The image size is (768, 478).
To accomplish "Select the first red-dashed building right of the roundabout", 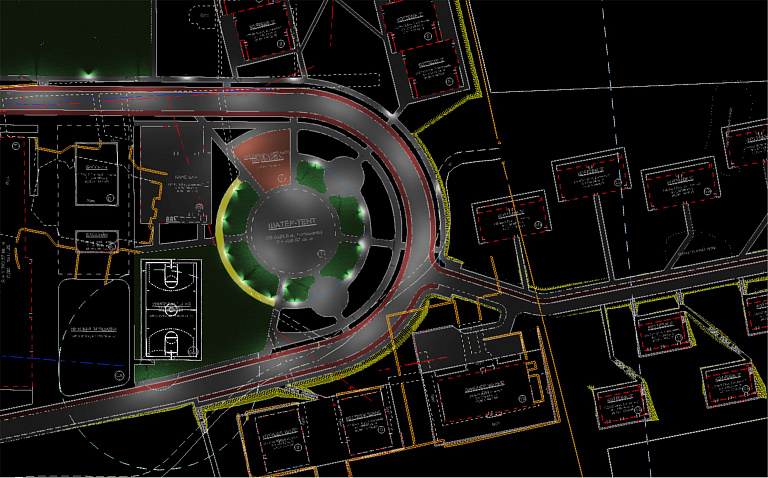I will point(511,215).
